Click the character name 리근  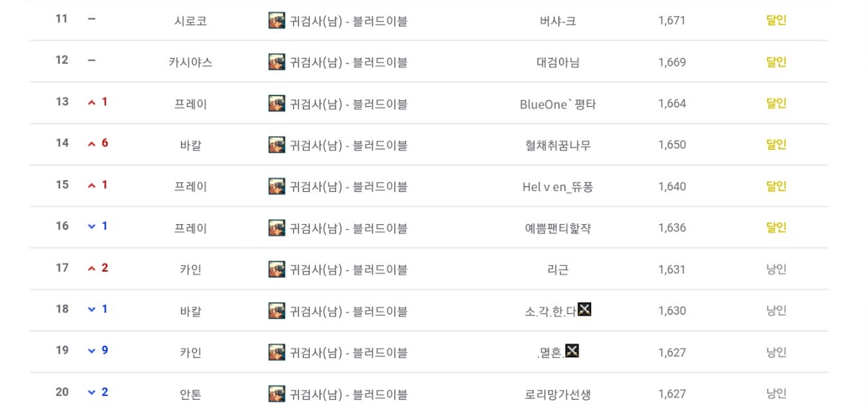pyautogui.click(x=557, y=269)
